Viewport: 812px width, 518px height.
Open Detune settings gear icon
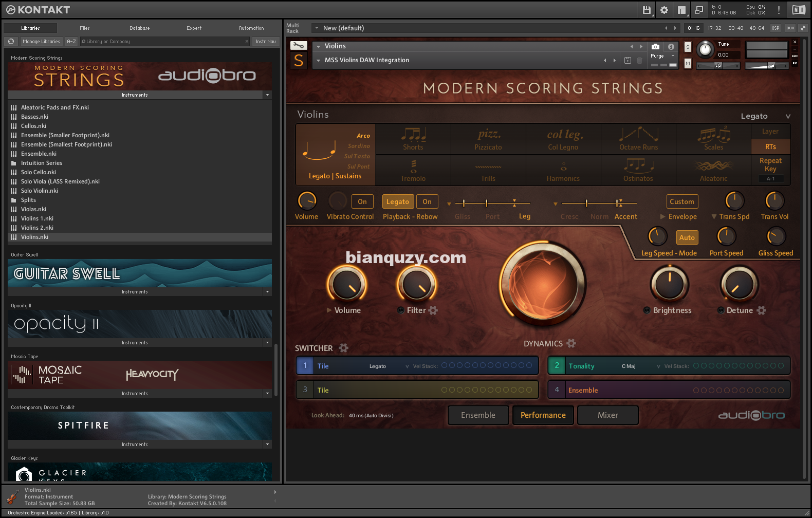tap(761, 310)
